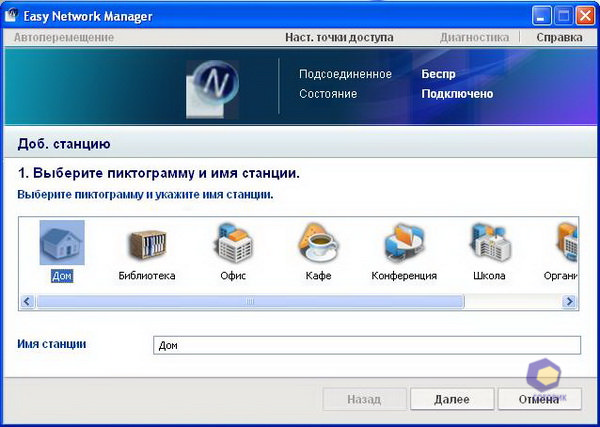Viewport: 600px width, 427px height.
Task: Select the partially visible Организация icon
Action: click(567, 243)
